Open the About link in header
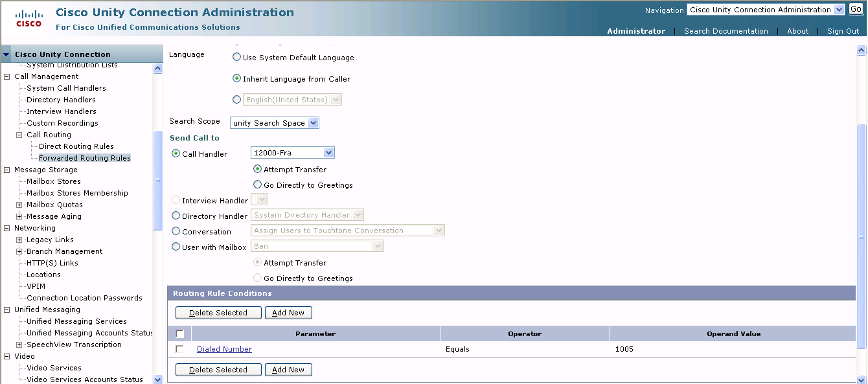The height and width of the screenshot is (384, 868). point(797,31)
